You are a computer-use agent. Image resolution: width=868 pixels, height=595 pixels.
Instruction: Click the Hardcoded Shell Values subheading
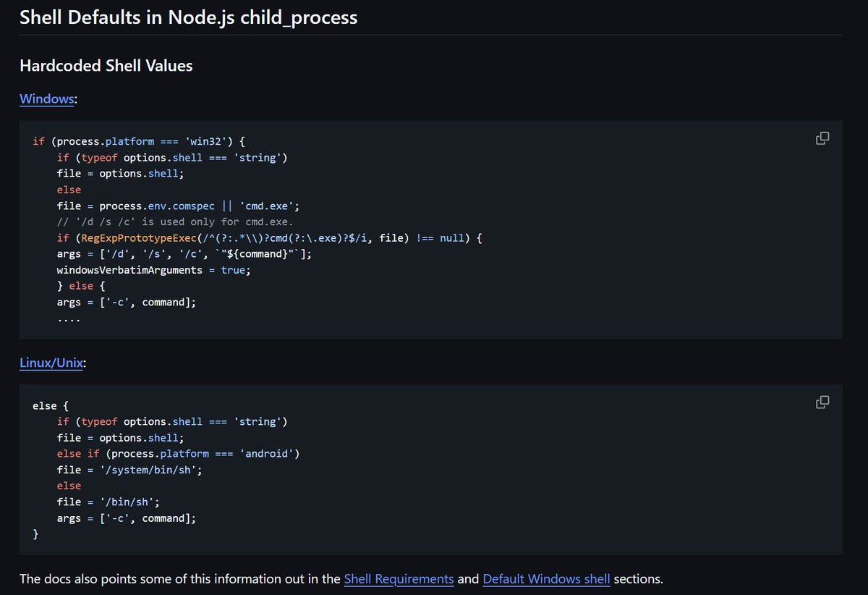tap(106, 66)
